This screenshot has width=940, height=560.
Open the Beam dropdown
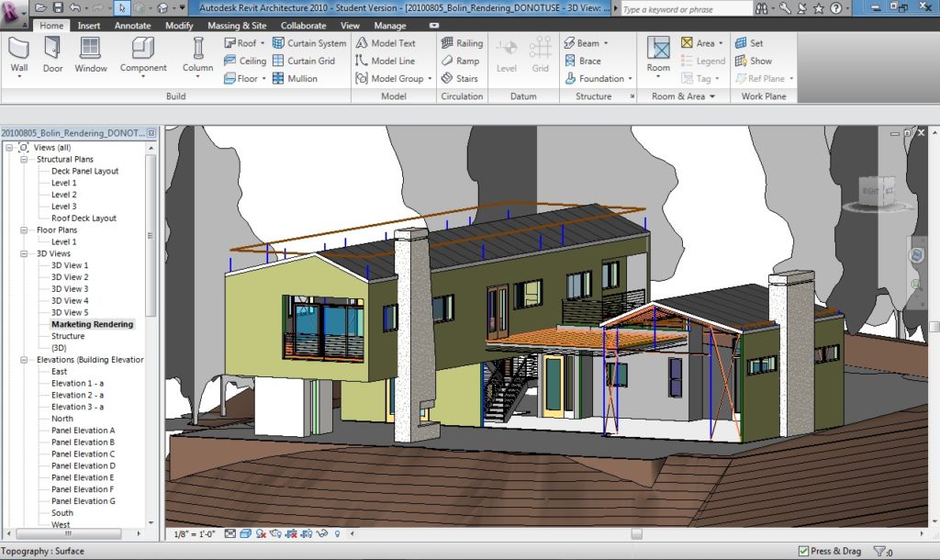[608, 42]
